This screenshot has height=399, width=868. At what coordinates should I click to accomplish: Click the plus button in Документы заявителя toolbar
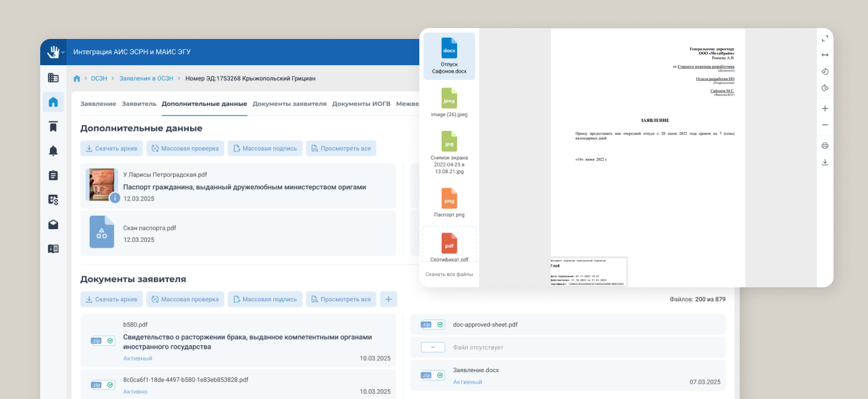tap(388, 299)
